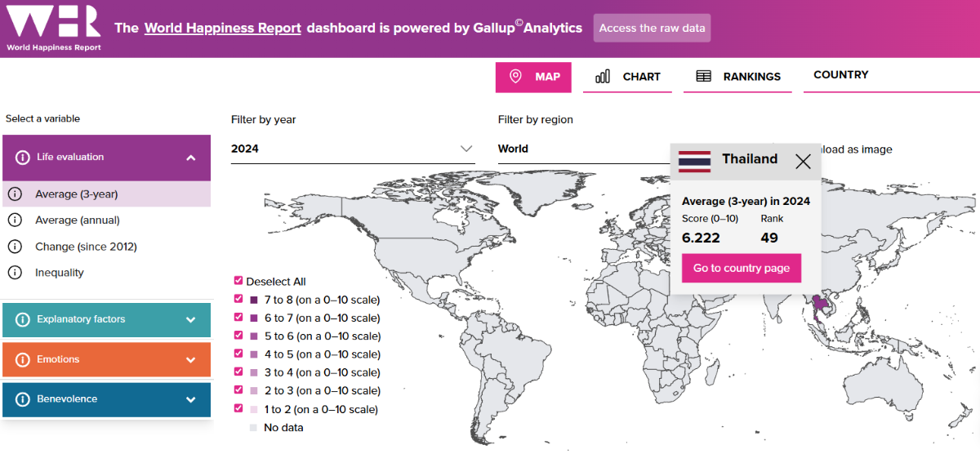Viewport: 980px width, 454px height.
Task: Toggle the 7 to 8 scale checkbox
Action: pos(238,300)
